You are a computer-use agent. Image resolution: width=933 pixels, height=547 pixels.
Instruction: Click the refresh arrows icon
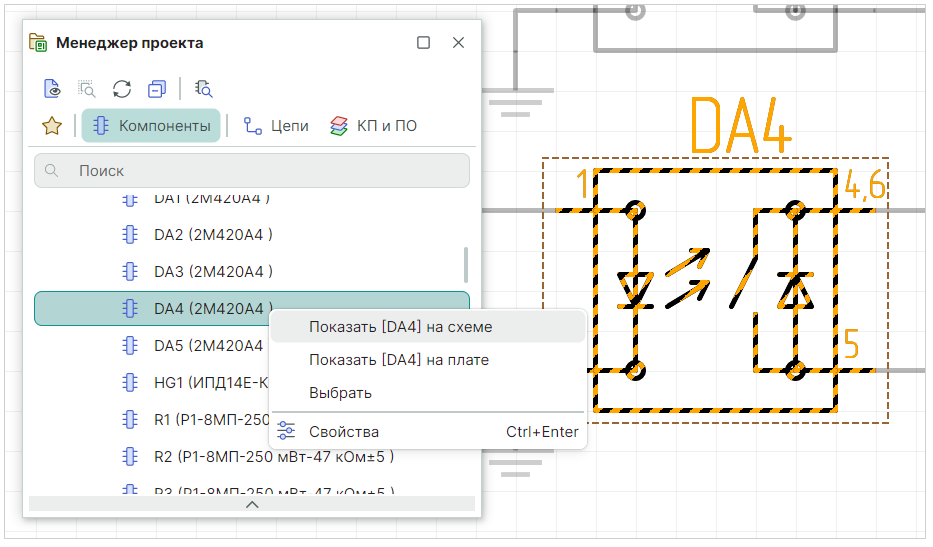[122, 88]
